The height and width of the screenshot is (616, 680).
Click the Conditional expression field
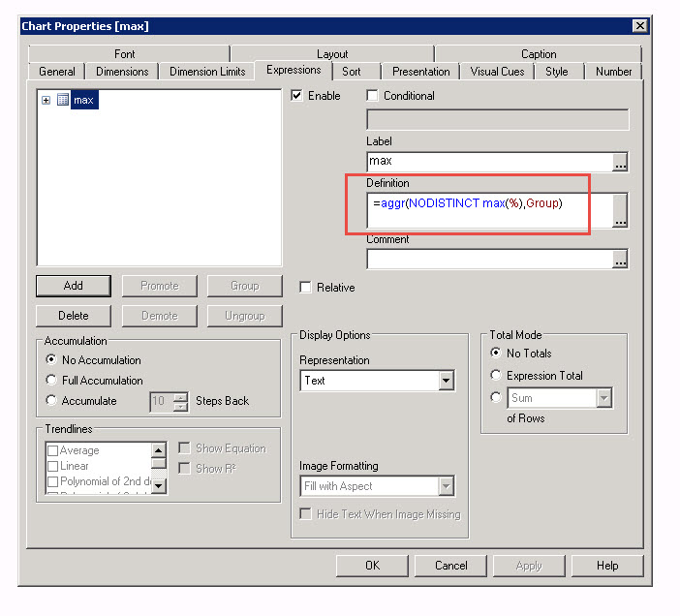point(498,119)
